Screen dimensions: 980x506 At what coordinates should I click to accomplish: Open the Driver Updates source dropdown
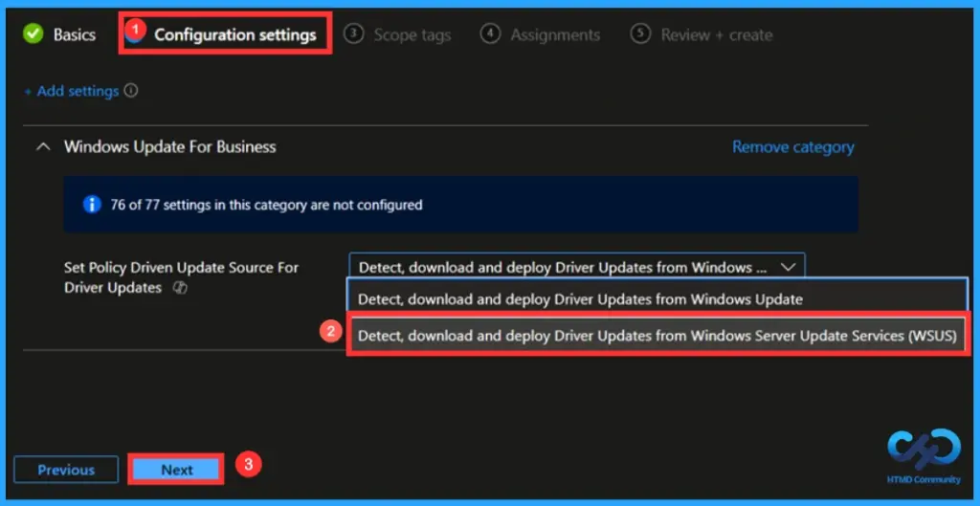coord(577,268)
